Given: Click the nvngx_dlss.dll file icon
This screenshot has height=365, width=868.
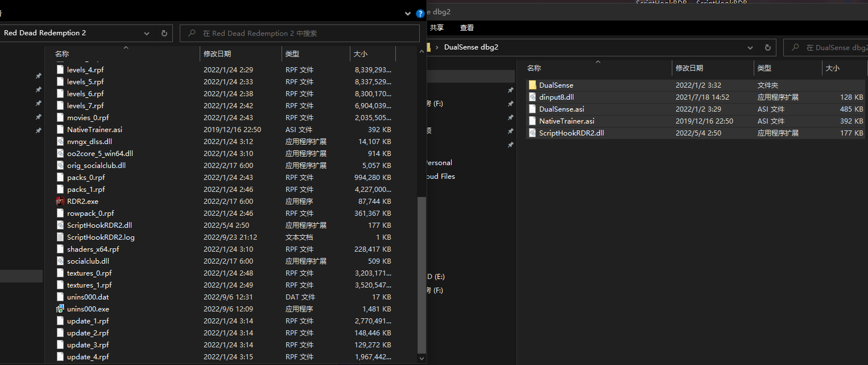Looking at the screenshot, I should (60, 141).
